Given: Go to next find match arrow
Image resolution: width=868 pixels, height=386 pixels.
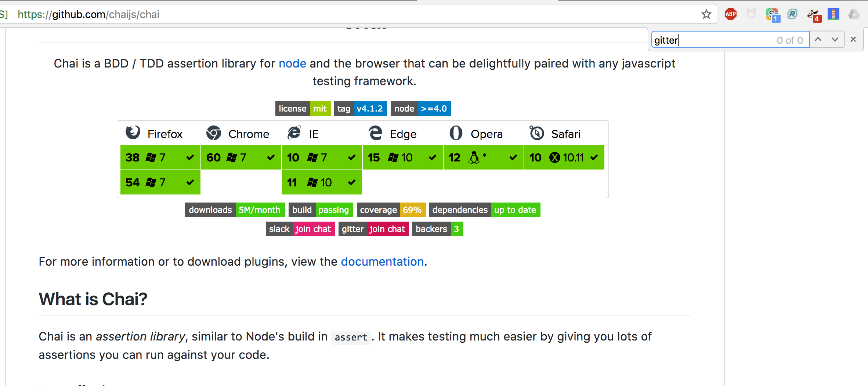Looking at the screenshot, I should click(835, 39).
